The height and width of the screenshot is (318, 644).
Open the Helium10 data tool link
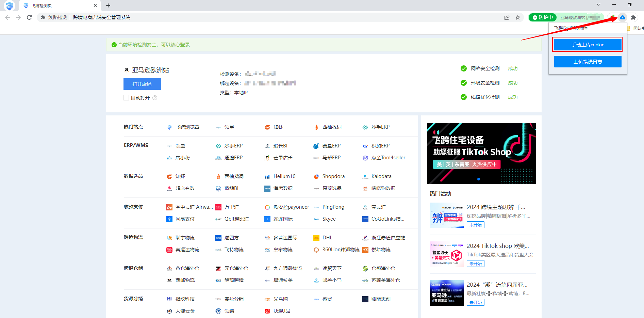click(284, 176)
